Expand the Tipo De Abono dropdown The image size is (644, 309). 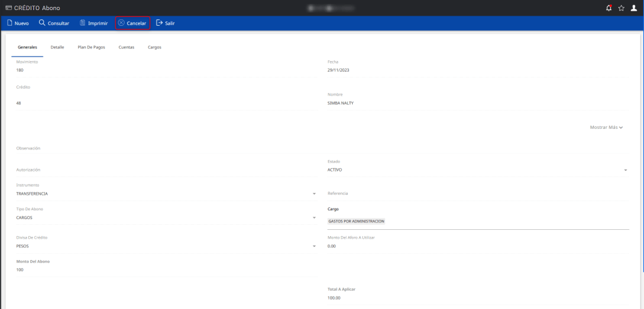314,218
